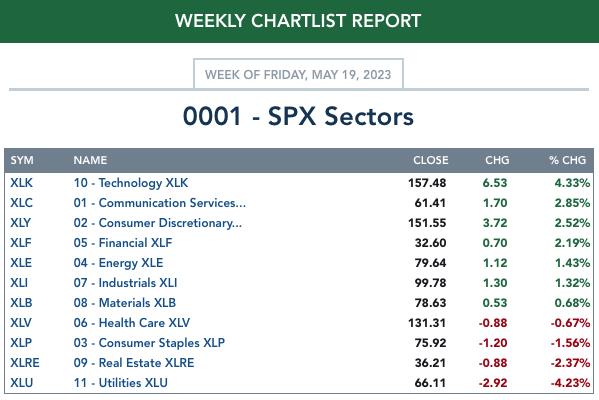Click the XLY ticker symbol

[21, 223]
